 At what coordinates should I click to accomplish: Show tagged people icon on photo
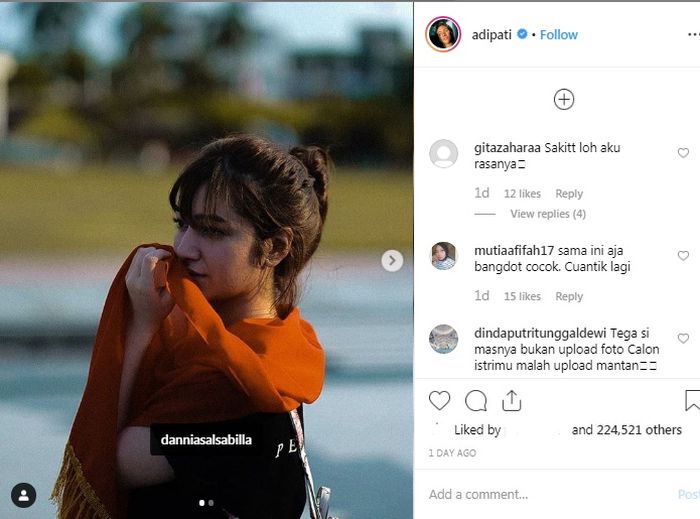[x=24, y=495]
